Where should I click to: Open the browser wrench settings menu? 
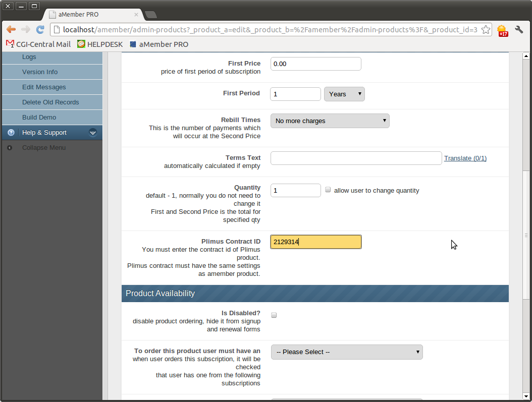pyautogui.click(x=519, y=30)
